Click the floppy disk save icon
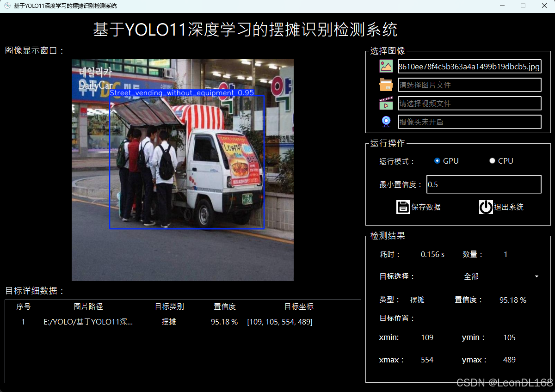Viewport: 555px width, 392px height. (x=403, y=207)
